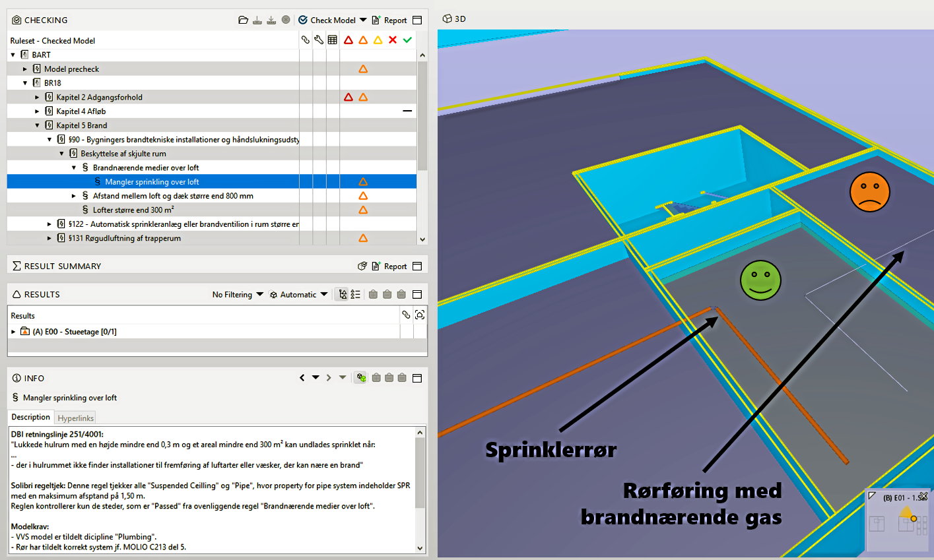Select BR18 tree row
934x560 pixels.
coord(212,83)
